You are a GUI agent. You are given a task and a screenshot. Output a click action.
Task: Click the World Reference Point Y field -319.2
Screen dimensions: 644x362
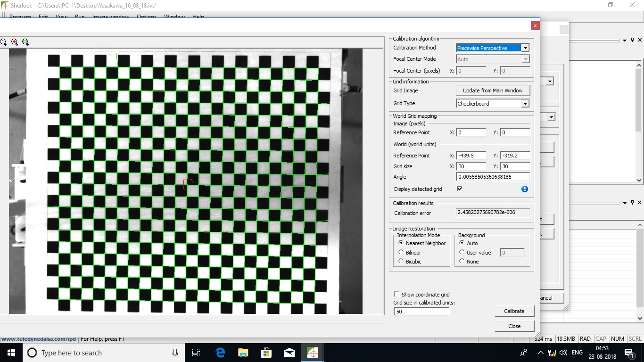pyautogui.click(x=515, y=156)
